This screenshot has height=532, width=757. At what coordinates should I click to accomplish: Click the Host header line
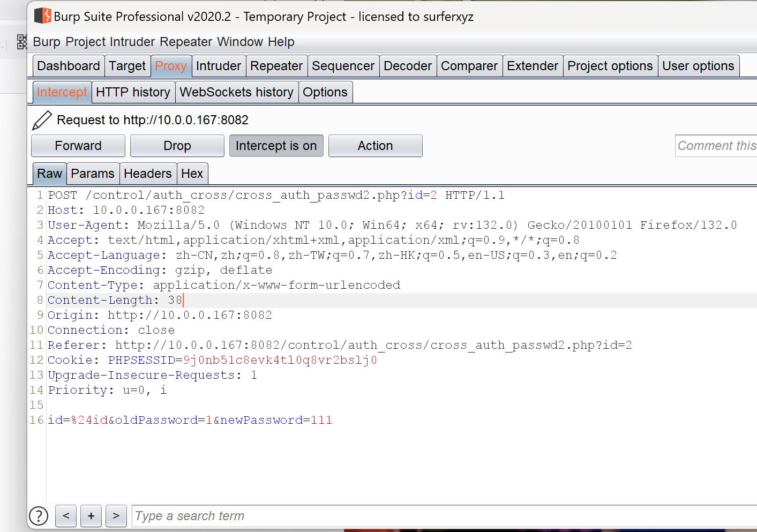[x=126, y=210]
